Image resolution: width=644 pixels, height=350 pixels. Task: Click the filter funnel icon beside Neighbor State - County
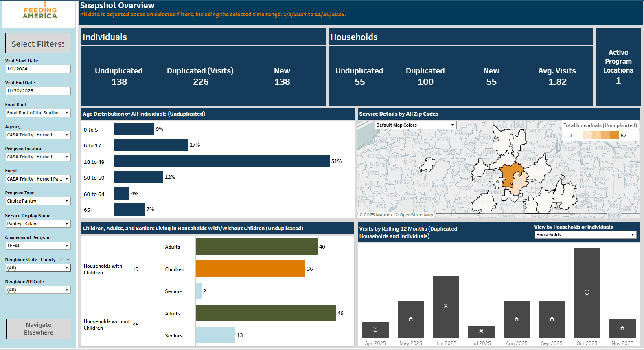click(61, 260)
